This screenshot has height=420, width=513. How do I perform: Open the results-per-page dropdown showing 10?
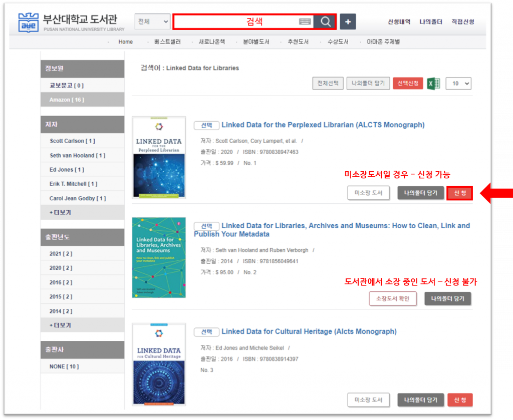pos(458,84)
